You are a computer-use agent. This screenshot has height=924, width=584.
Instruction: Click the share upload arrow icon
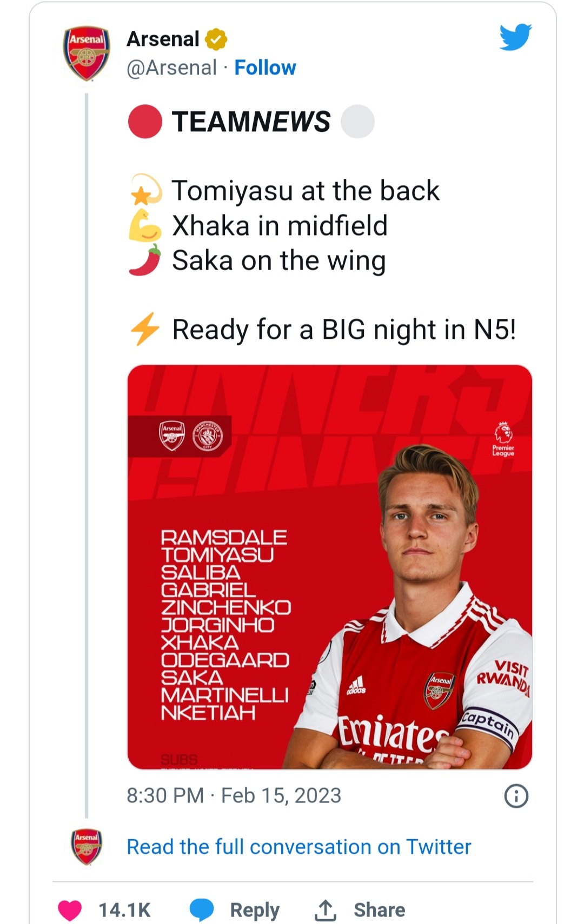[x=326, y=910]
